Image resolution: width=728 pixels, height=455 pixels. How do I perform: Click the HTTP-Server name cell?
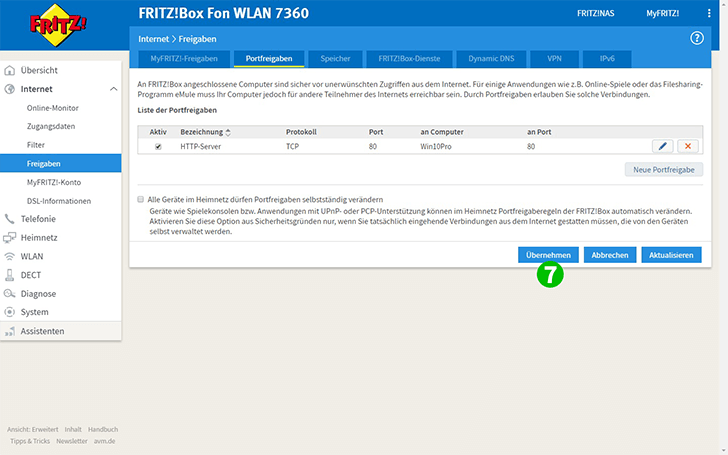pyautogui.click(x=201, y=146)
